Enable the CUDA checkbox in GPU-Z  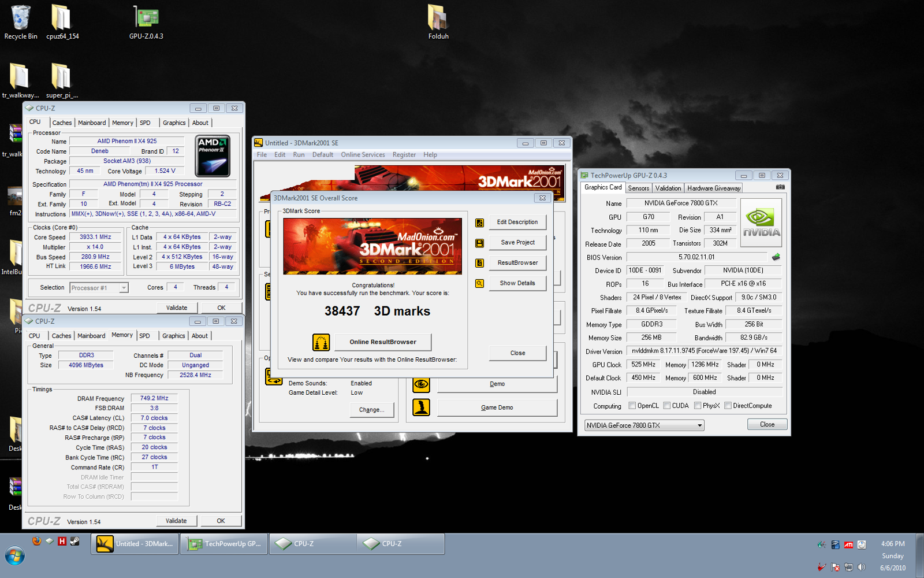[x=667, y=406]
